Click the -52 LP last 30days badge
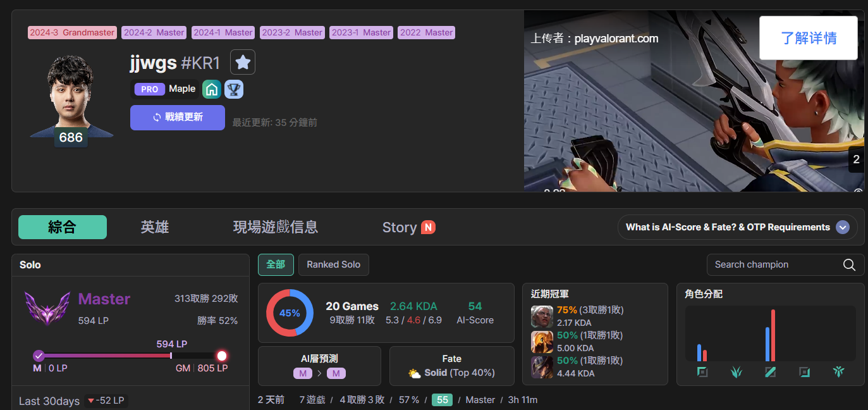This screenshot has height=410, width=868. [106, 401]
